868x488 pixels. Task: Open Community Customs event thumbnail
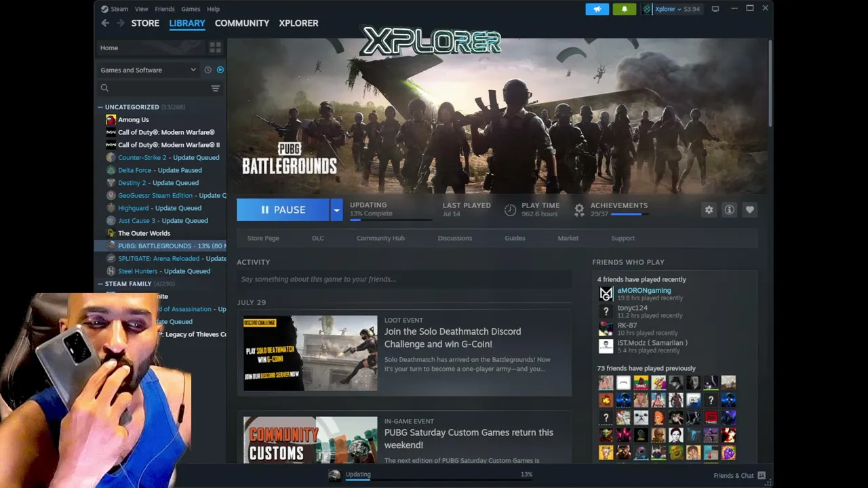pos(310,440)
